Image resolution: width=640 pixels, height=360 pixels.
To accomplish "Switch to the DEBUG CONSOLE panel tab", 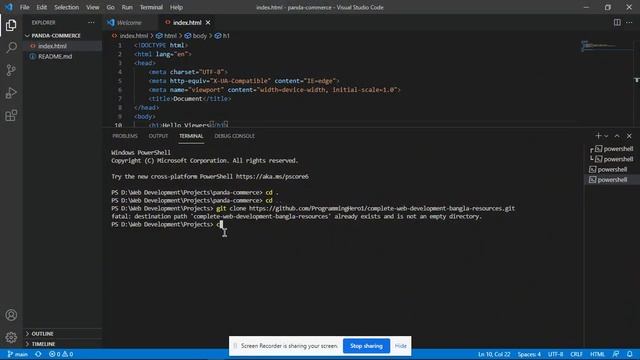I will pos(234,136).
